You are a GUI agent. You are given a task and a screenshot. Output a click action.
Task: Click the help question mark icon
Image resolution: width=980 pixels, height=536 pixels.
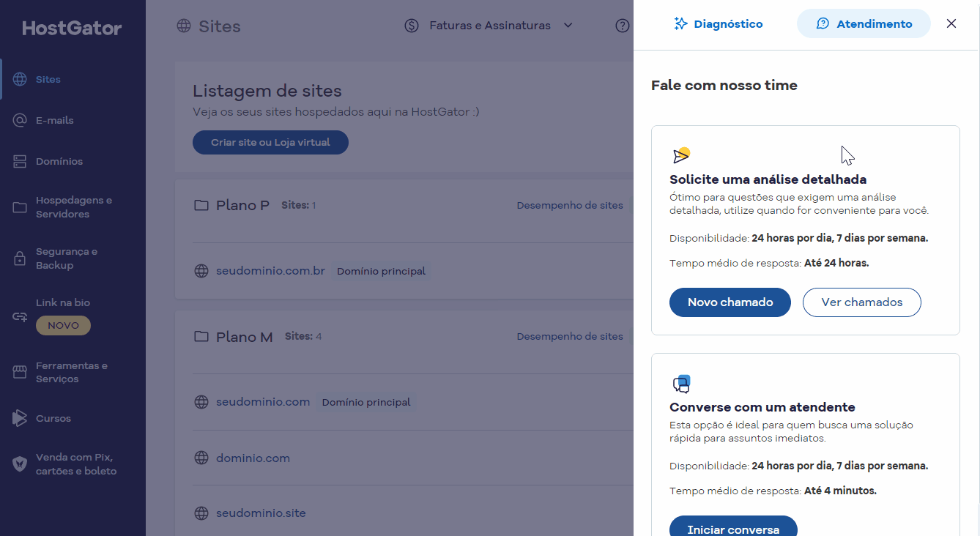[623, 26]
